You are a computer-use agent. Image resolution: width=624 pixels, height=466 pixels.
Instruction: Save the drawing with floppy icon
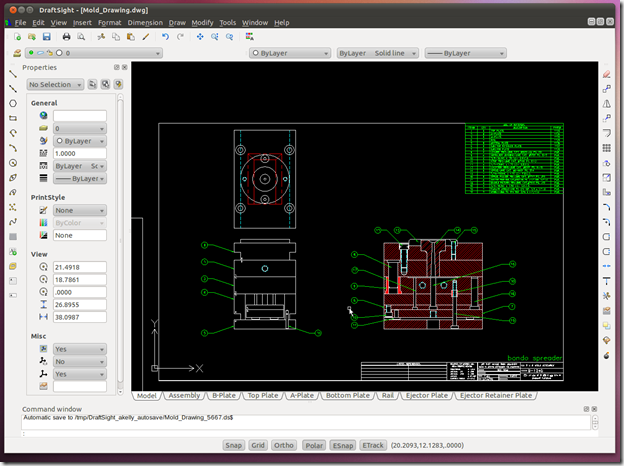(47, 37)
